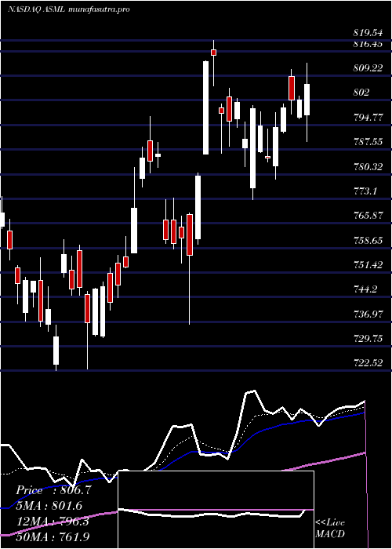
Task: Click the 729.75 price level label
Action: click(x=368, y=339)
